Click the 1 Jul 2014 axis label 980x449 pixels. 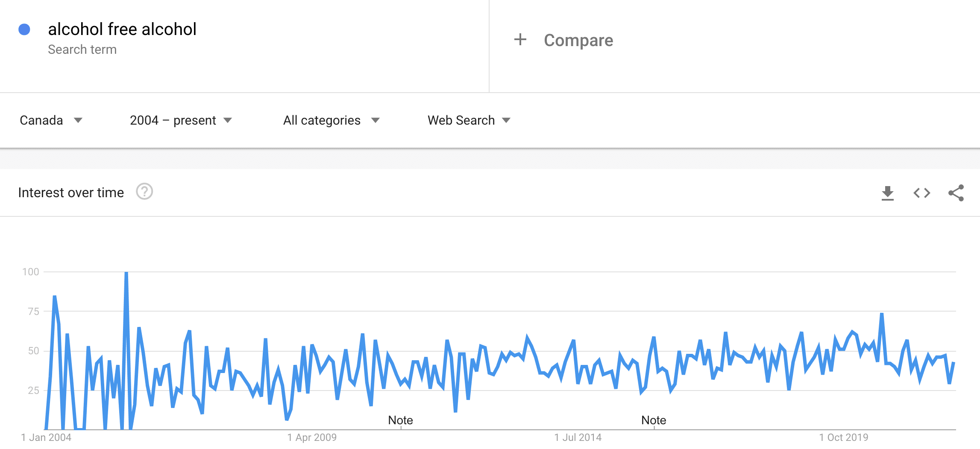(x=578, y=437)
